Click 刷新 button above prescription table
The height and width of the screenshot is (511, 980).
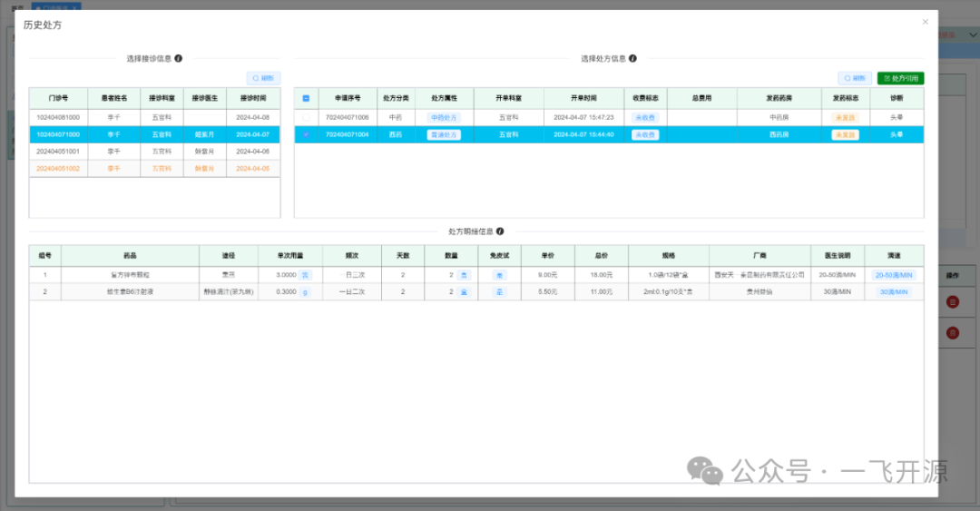pyautogui.click(x=855, y=79)
